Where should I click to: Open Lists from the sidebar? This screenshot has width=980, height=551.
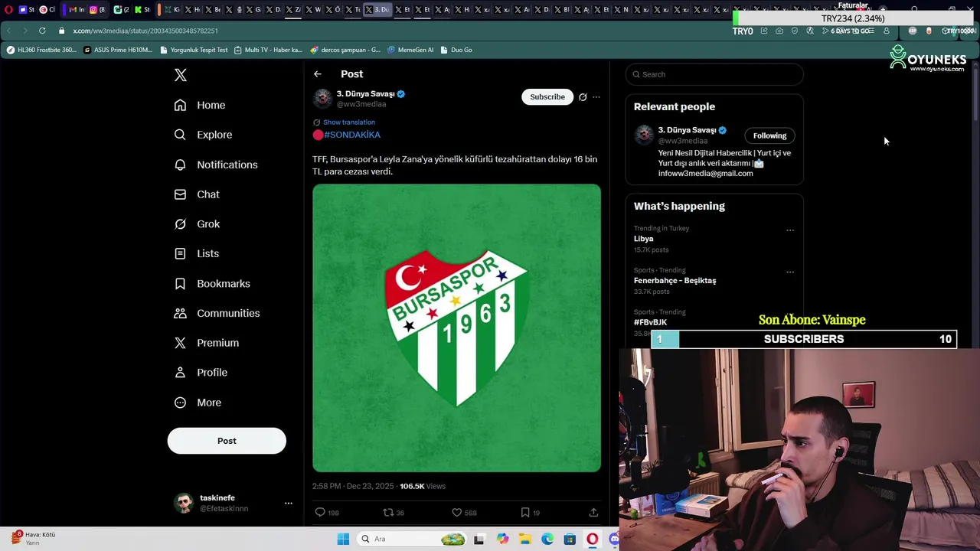(x=197, y=253)
